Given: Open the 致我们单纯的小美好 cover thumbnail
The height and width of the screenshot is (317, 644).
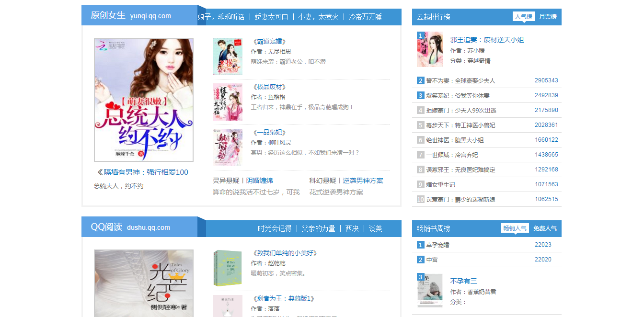Looking at the screenshot, I should coord(228,268).
